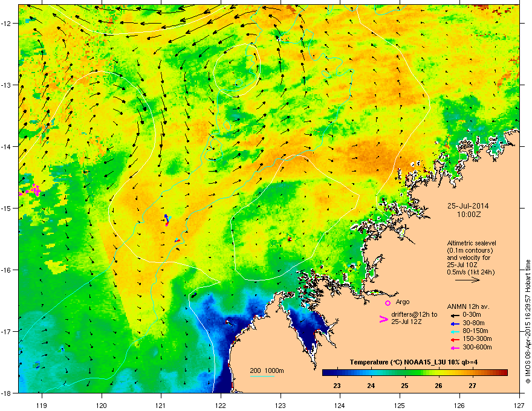Click the magenta 300-600m arrow in legend
532x411 pixels.
point(455,348)
